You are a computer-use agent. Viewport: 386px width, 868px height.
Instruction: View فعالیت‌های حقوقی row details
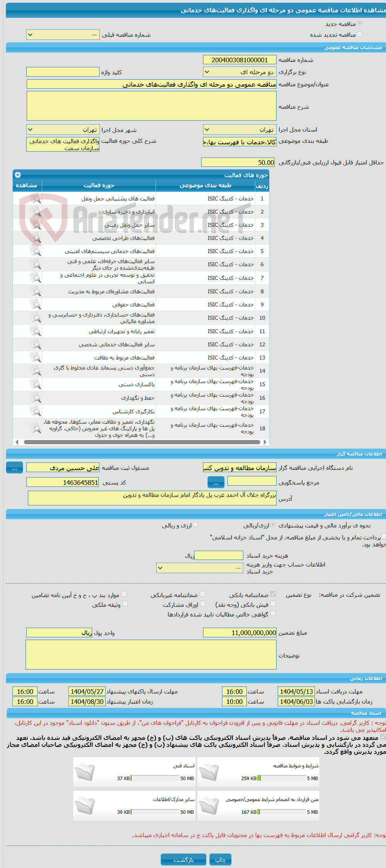point(35,305)
